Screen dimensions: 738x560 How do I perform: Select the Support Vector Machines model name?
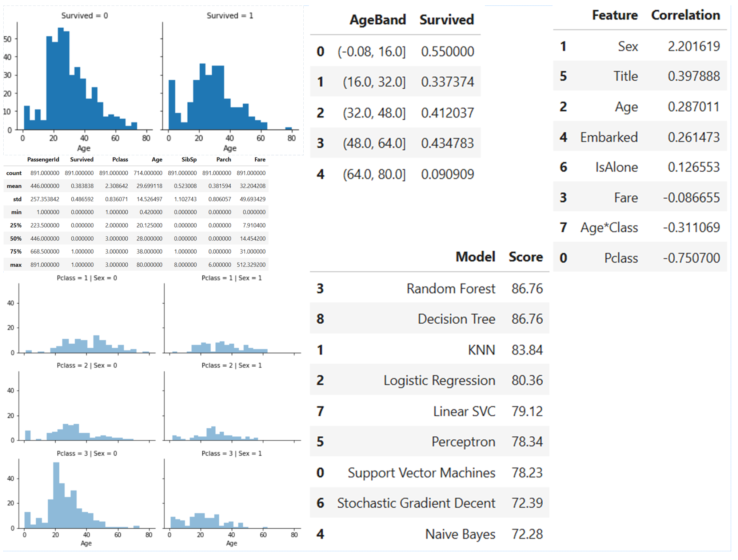tap(422, 473)
